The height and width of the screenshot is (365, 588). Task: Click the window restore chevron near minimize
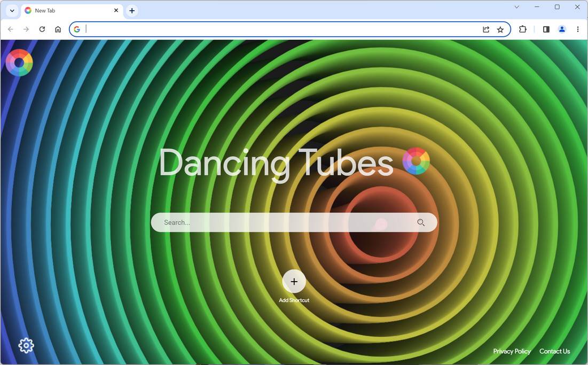coord(516,7)
